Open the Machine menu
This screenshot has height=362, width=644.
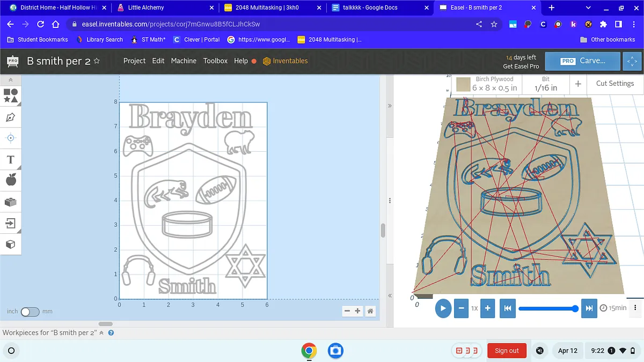(184, 61)
